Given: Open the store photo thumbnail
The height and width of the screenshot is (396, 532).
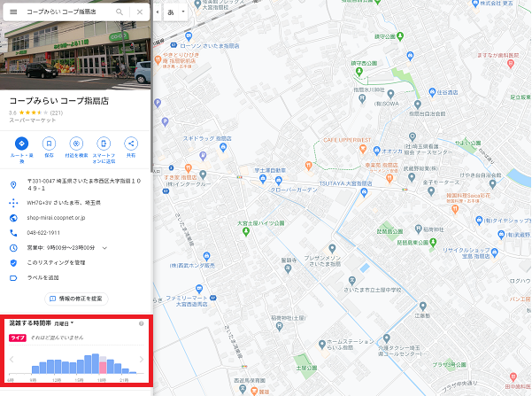Looking at the screenshot, I should pos(75,54).
